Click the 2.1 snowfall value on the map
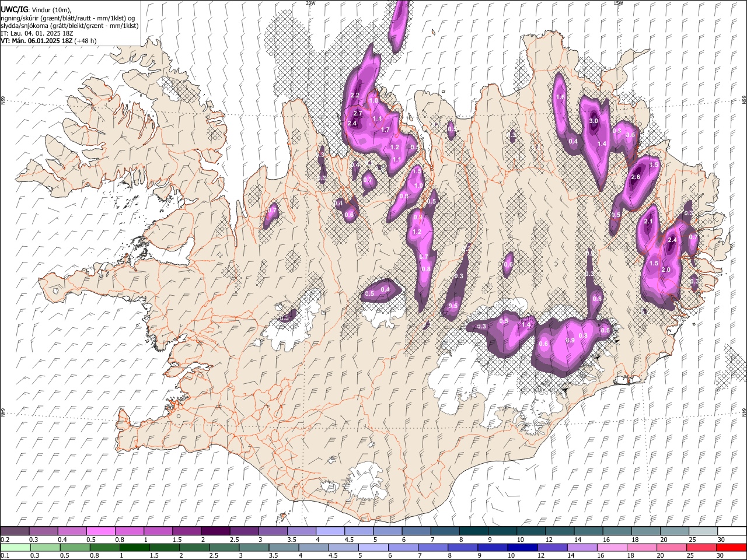This screenshot has height=560, width=747. pyautogui.click(x=648, y=222)
